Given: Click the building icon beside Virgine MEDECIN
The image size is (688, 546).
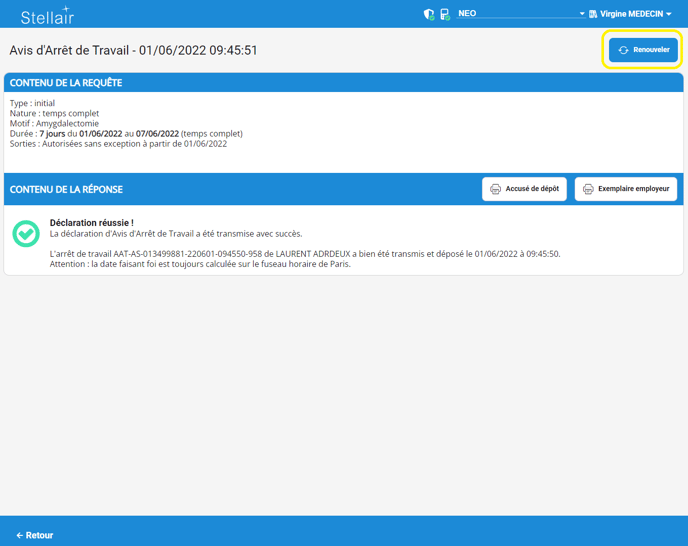Looking at the screenshot, I should (x=593, y=14).
